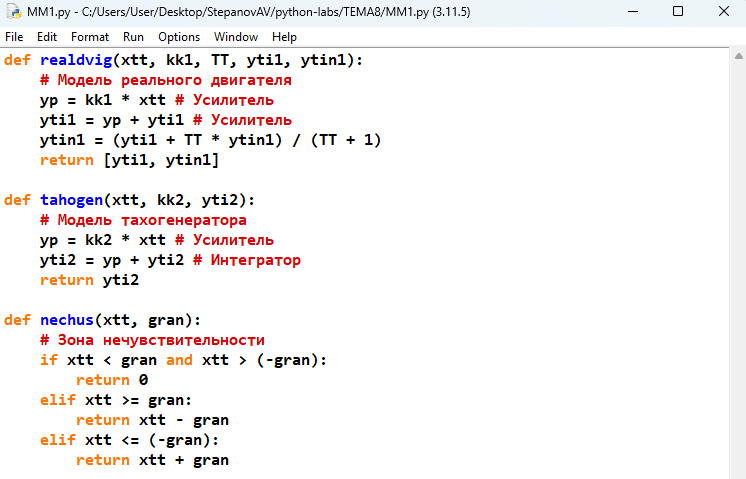
Task: Maximize the MM1.py editor window
Action: 677,12
